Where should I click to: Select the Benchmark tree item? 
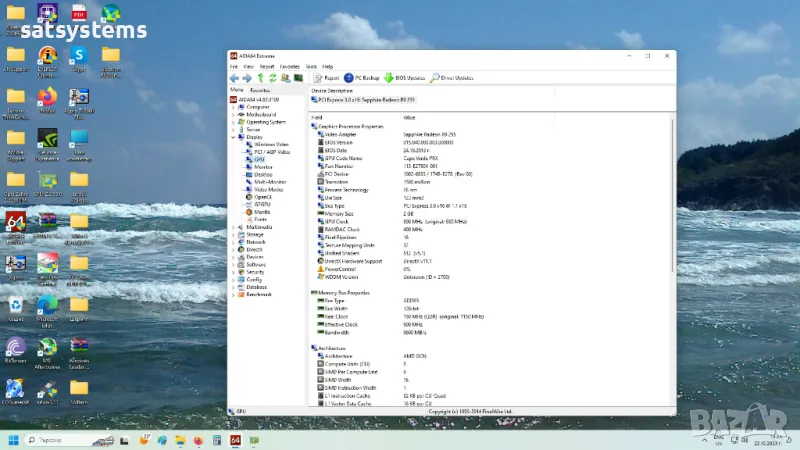[258, 294]
